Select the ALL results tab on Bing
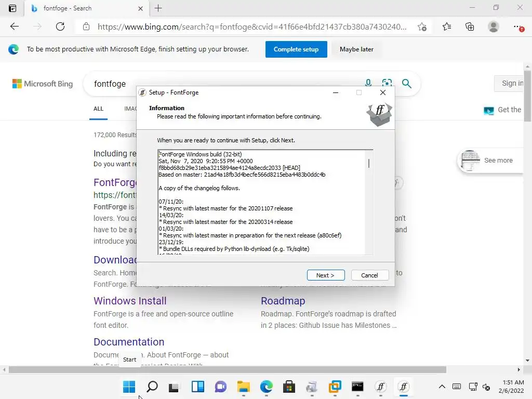The height and width of the screenshot is (399, 532). tap(98, 109)
